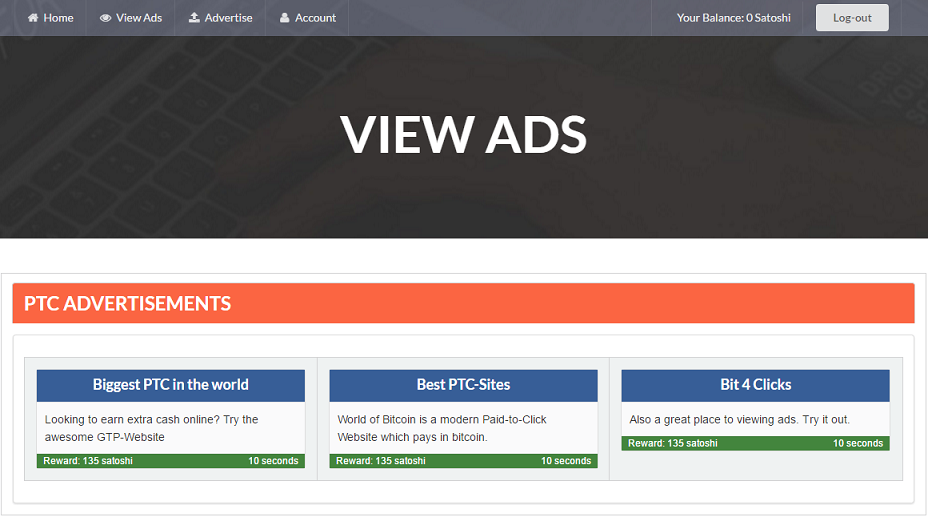Open the Home menu label
This screenshot has width=928, height=525.
click(x=58, y=18)
